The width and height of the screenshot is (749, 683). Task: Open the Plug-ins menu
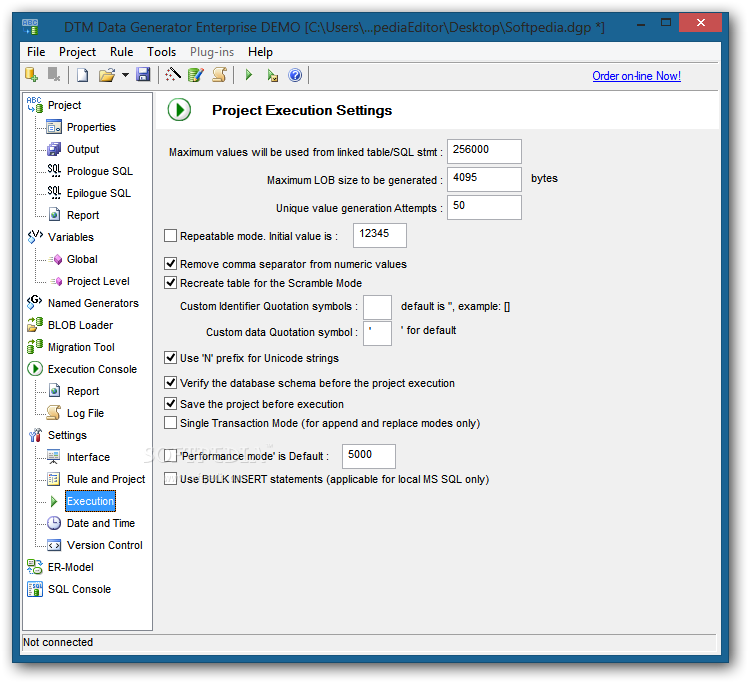(x=212, y=52)
